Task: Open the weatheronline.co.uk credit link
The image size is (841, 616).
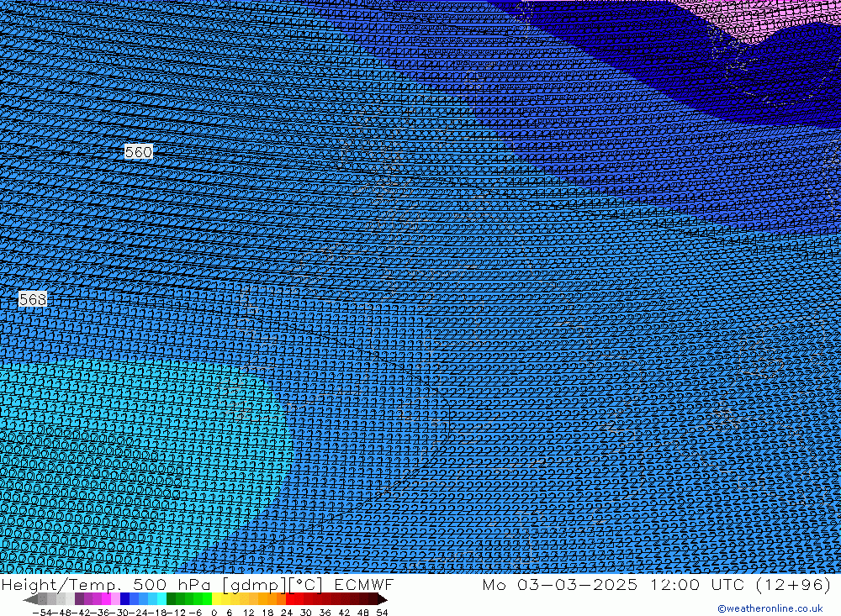Action: [770, 608]
